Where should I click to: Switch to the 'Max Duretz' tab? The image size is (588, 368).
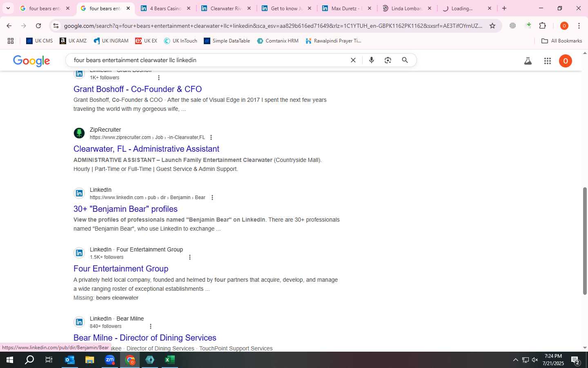346,8
